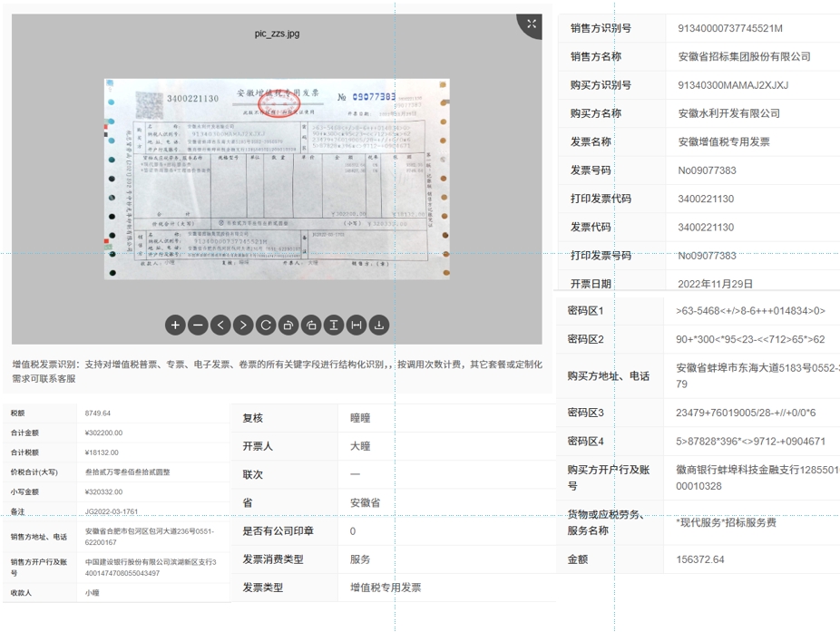Select buyer ID 91340300MAMAJ2XJXJ
This screenshot has width=840, height=632.
(733, 85)
